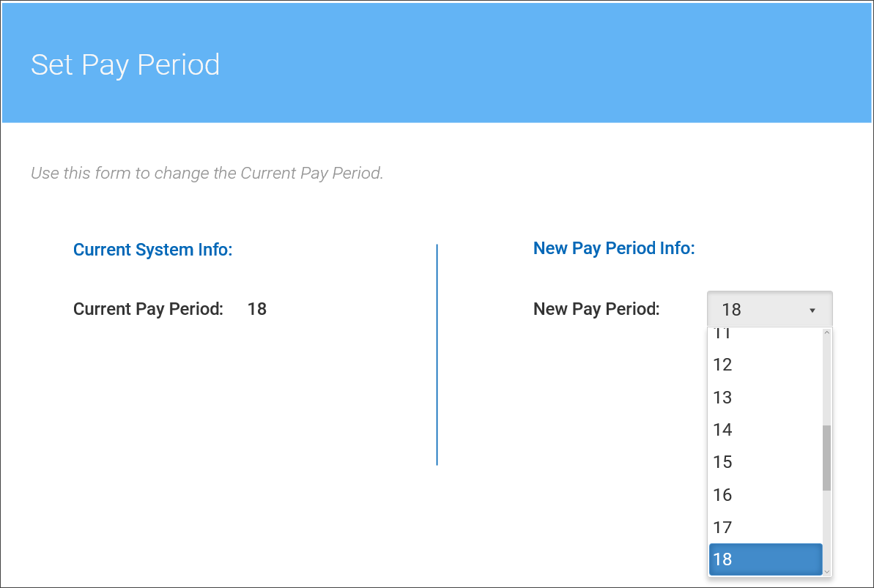Click the dropdown list scroll-down arrow
This screenshot has width=874, height=588.
tap(827, 571)
